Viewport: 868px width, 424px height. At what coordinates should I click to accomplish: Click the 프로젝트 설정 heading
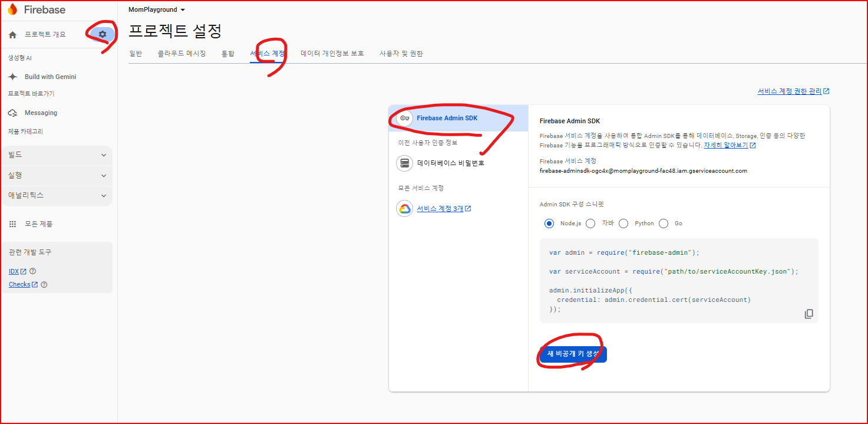pos(175,31)
